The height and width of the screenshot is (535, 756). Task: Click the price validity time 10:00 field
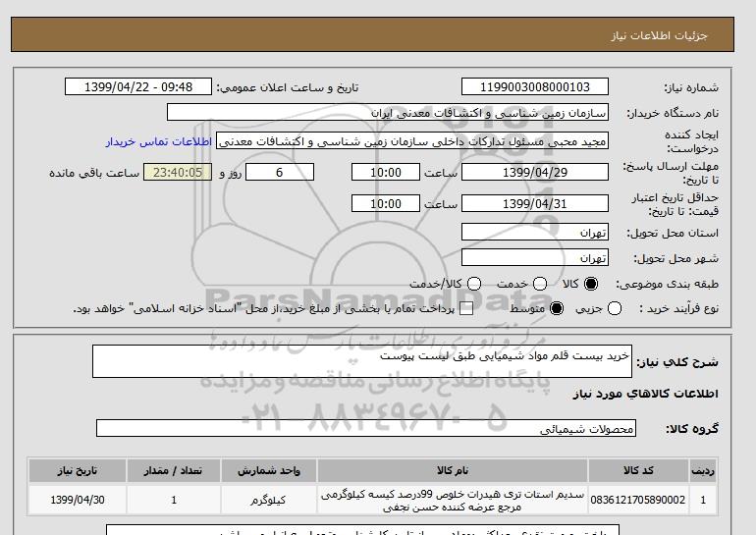click(x=386, y=203)
